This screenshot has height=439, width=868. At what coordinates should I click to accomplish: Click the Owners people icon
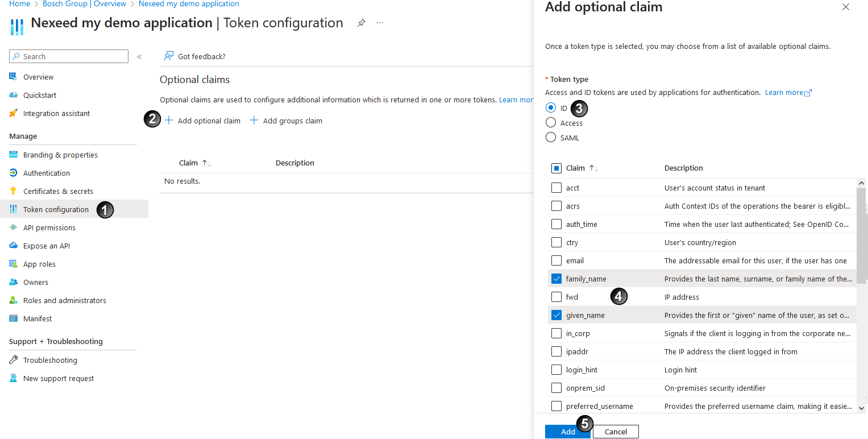coord(13,282)
